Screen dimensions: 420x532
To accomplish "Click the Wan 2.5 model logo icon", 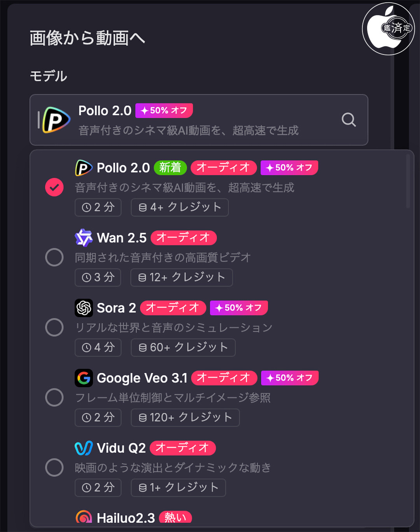I will coord(84,238).
